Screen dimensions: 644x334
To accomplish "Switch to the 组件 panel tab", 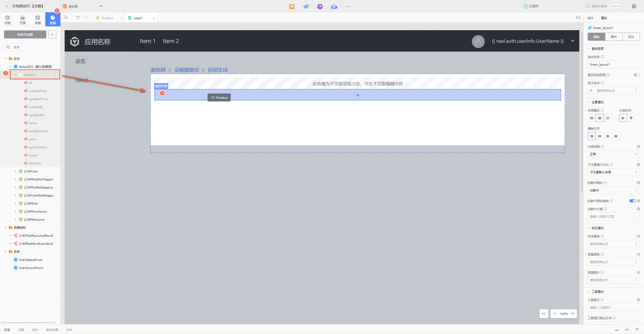I will point(590,18).
